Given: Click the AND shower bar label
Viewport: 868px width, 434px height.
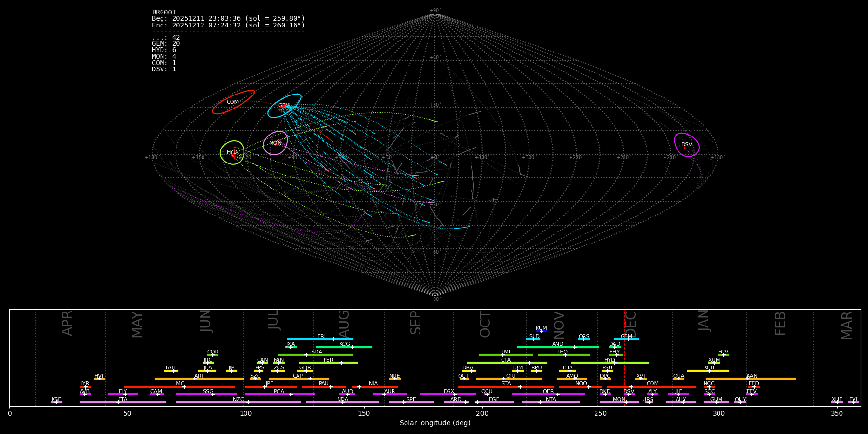Looking at the screenshot, I should (x=558, y=344).
